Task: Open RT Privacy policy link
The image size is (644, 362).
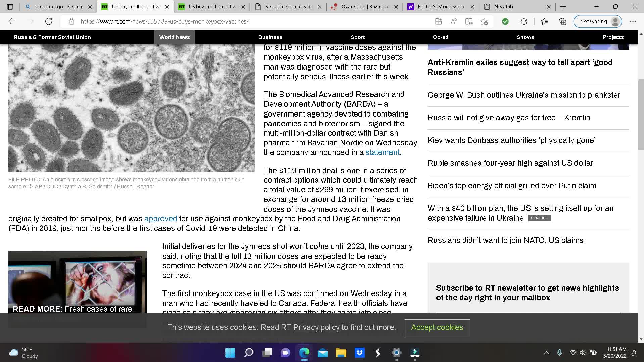Action: tap(316, 327)
